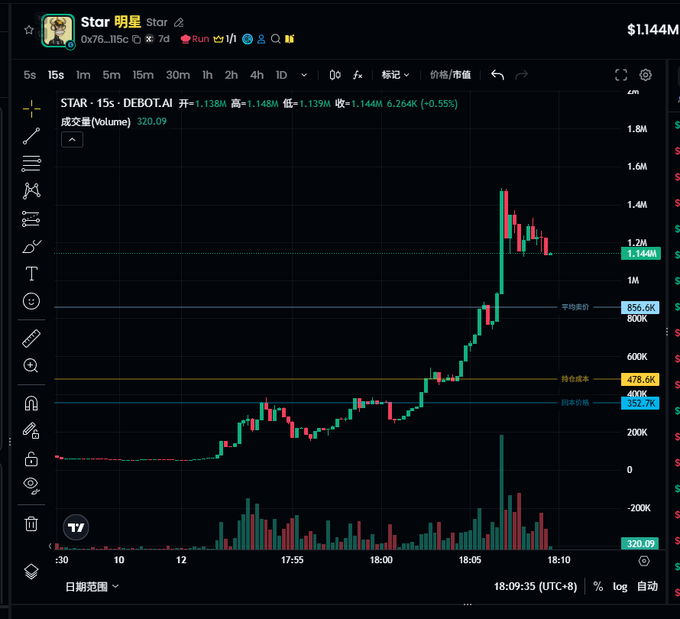Redo chart action arrow
The height and width of the screenshot is (619, 680).
pyautogui.click(x=521, y=75)
